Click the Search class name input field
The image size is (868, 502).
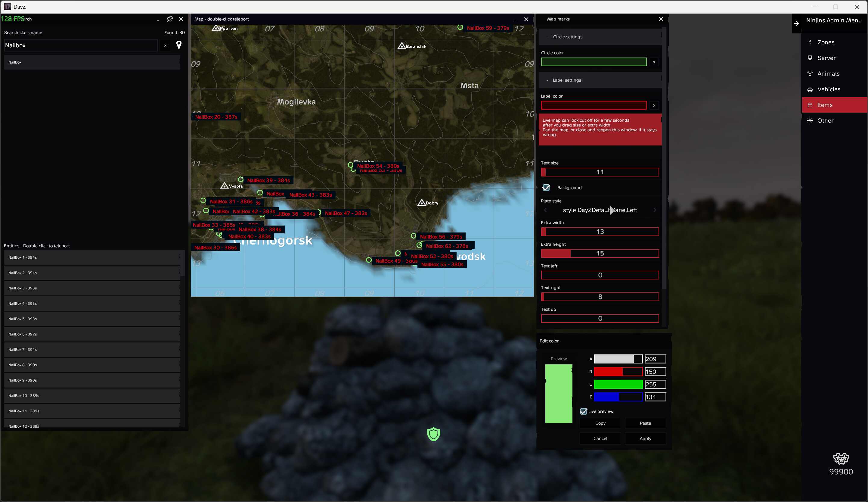[x=81, y=45]
